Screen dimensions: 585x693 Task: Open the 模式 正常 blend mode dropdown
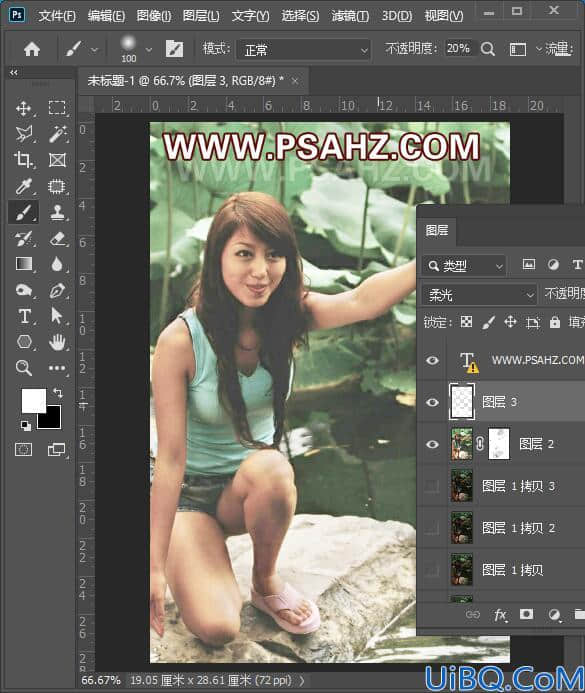tap(304, 50)
